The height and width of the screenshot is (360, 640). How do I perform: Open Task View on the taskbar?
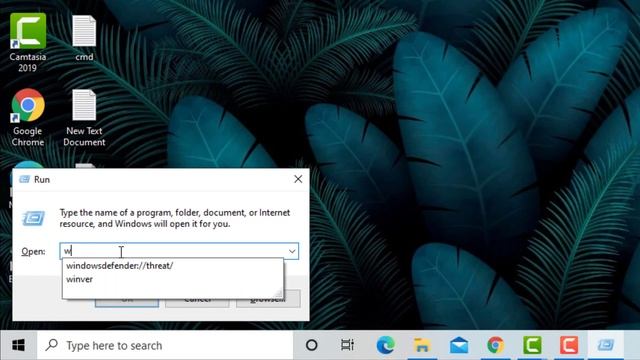pyautogui.click(x=347, y=345)
